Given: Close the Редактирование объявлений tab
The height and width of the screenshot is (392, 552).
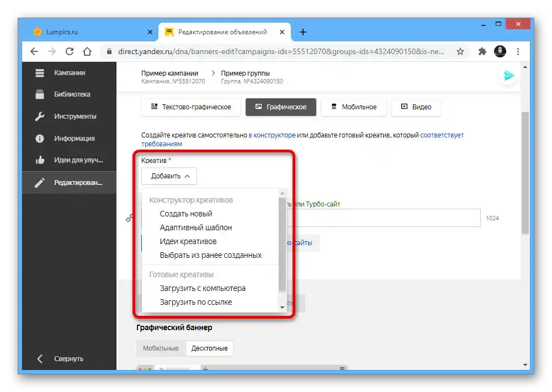Looking at the screenshot, I should [x=282, y=32].
